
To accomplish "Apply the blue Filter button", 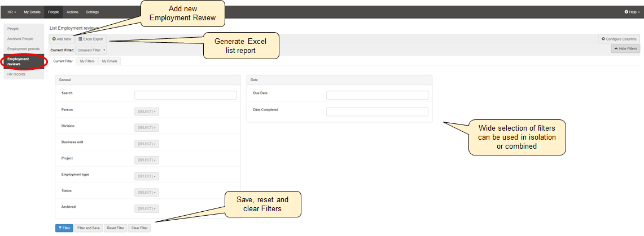I will pyautogui.click(x=64, y=228).
